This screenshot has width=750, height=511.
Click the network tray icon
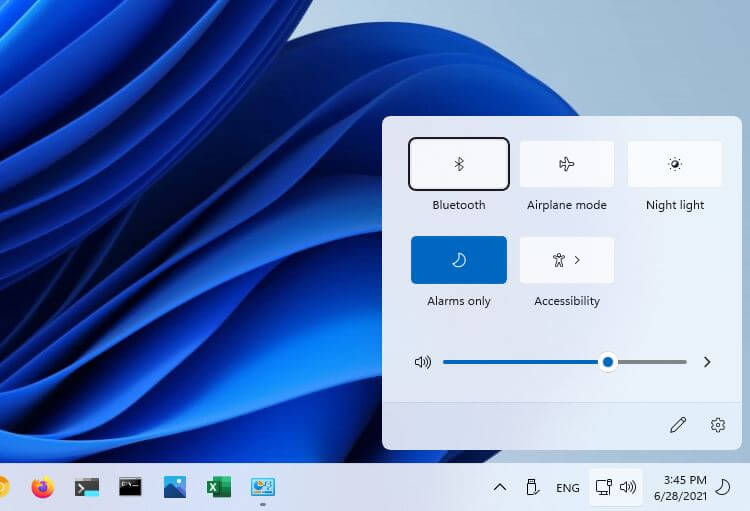click(x=604, y=488)
